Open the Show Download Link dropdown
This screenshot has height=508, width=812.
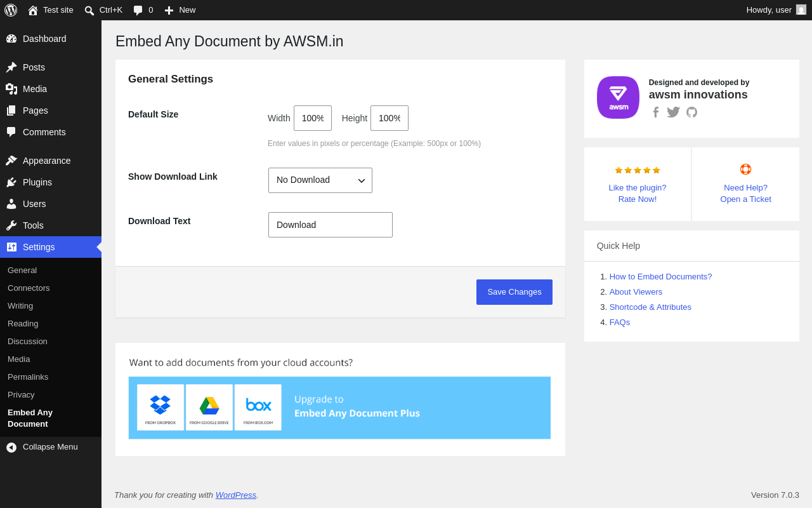tap(320, 180)
